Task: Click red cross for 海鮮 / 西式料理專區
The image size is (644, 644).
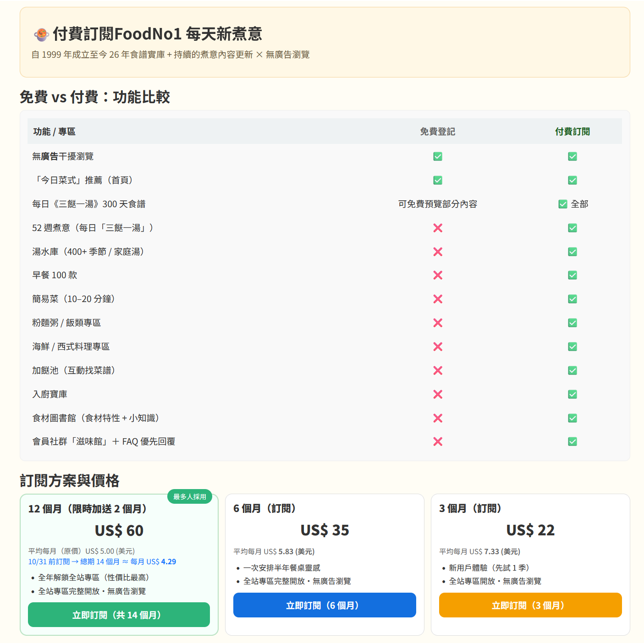Action: (438, 347)
